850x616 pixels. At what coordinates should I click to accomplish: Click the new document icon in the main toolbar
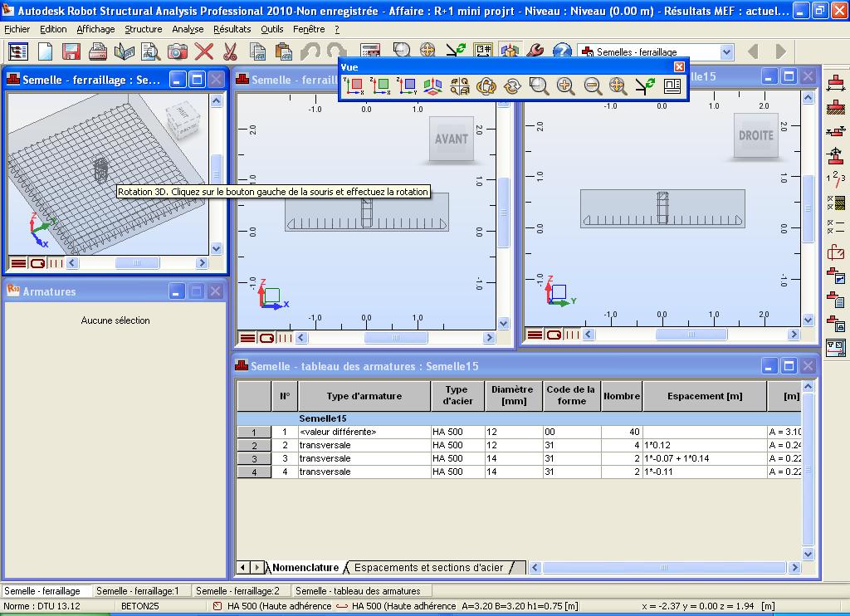tap(45, 51)
